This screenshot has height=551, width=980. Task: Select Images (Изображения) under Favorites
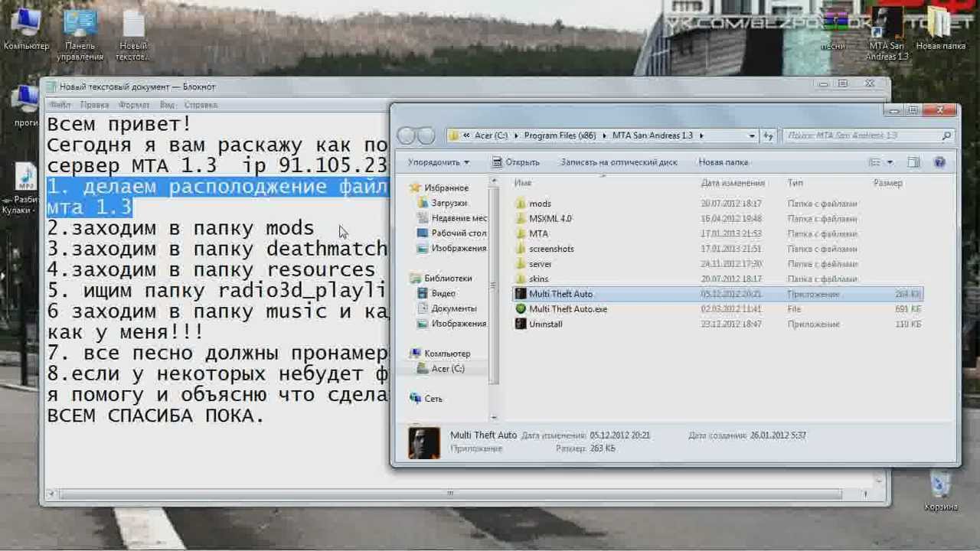click(452, 249)
